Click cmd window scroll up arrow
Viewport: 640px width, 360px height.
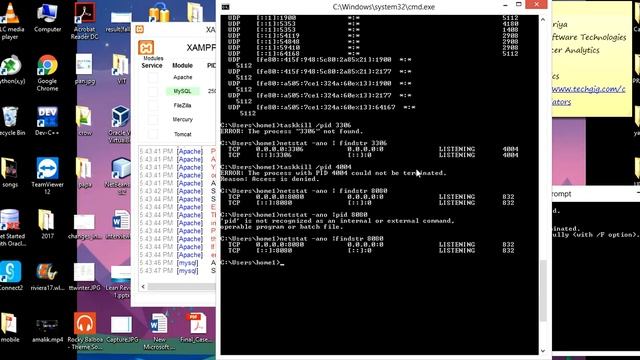click(x=543, y=20)
